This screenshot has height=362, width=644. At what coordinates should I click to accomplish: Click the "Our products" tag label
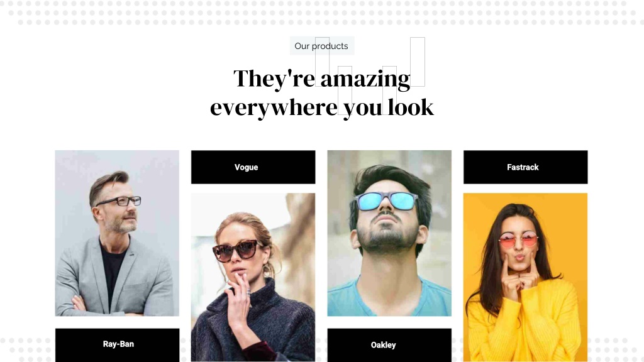click(x=321, y=46)
